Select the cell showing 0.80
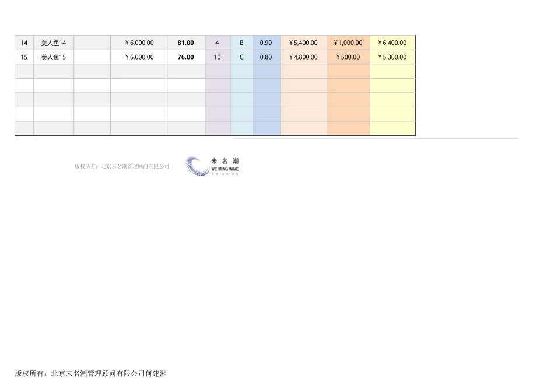The width and height of the screenshot is (554, 392). (x=267, y=57)
